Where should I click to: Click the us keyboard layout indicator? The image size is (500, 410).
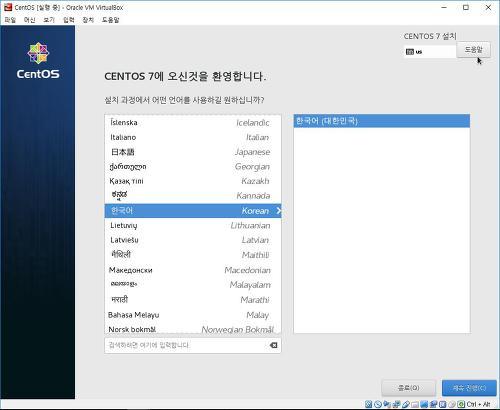coord(430,52)
